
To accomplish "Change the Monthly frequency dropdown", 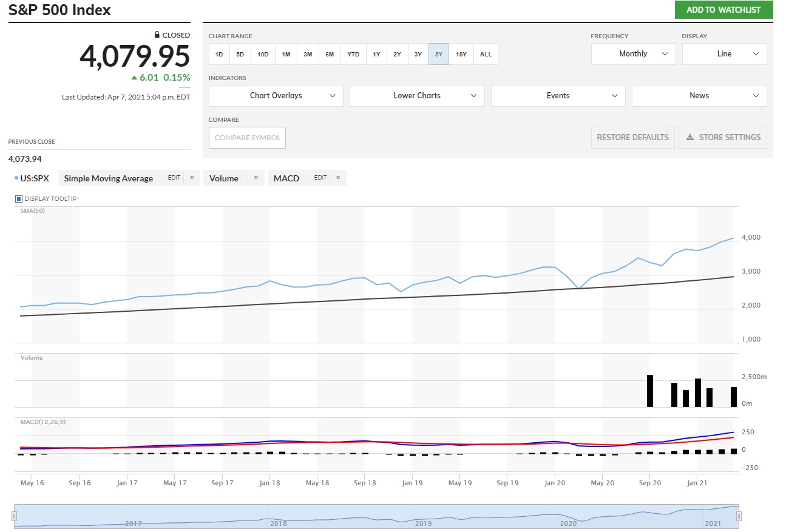I will pos(633,54).
